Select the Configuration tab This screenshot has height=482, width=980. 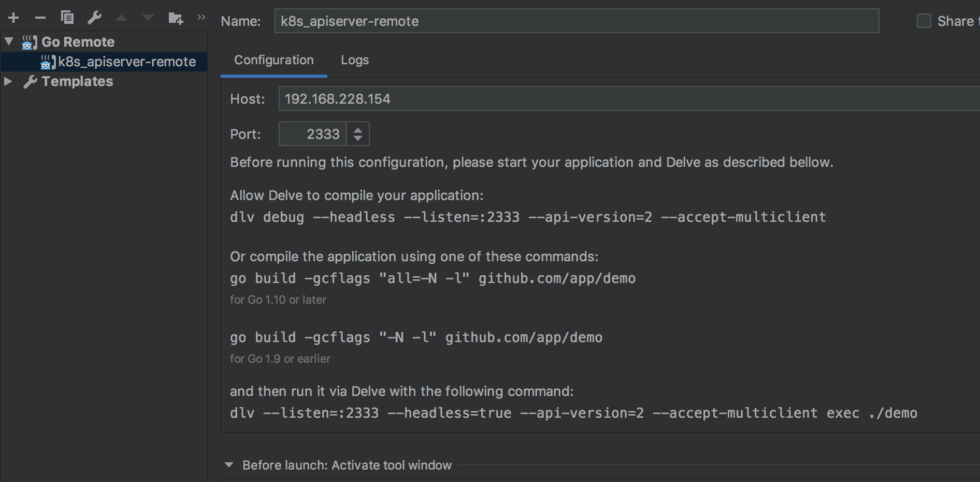(274, 60)
